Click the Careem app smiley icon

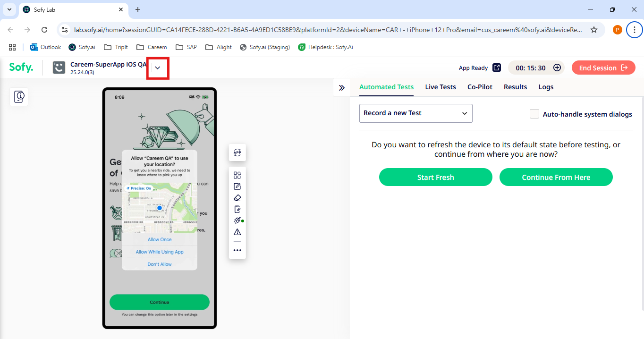(x=59, y=68)
